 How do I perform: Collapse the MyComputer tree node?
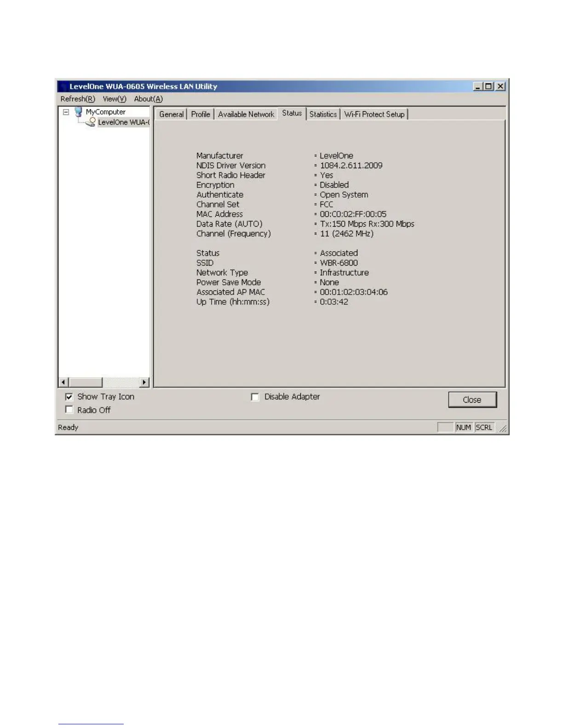coord(66,112)
